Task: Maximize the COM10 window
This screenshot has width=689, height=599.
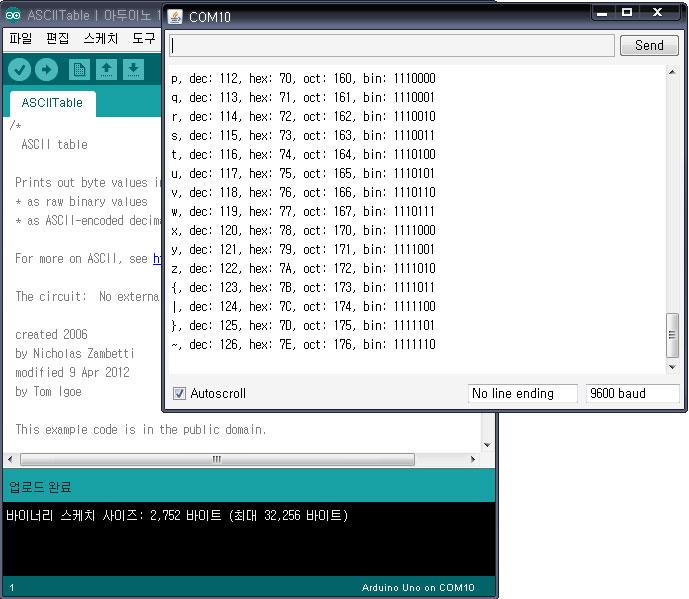Action: click(627, 12)
